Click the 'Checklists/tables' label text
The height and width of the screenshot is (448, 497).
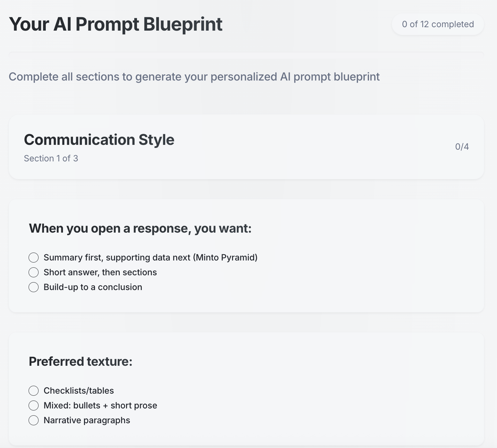tap(78, 391)
